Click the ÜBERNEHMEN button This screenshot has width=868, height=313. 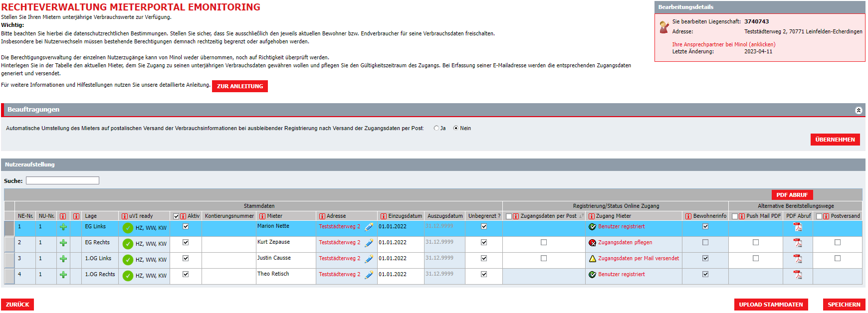835,140
